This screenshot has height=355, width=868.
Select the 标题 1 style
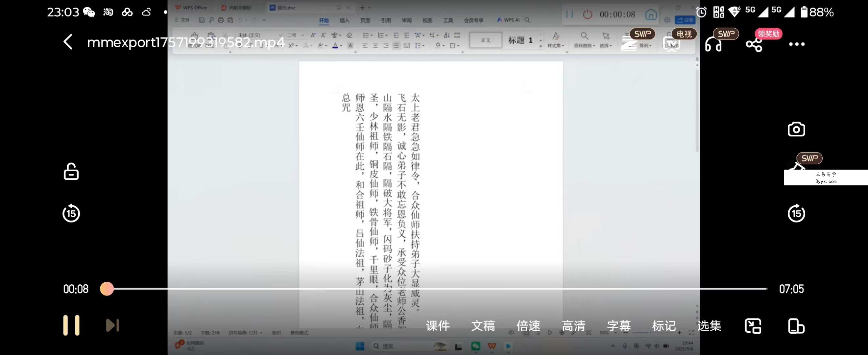[x=520, y=40]
